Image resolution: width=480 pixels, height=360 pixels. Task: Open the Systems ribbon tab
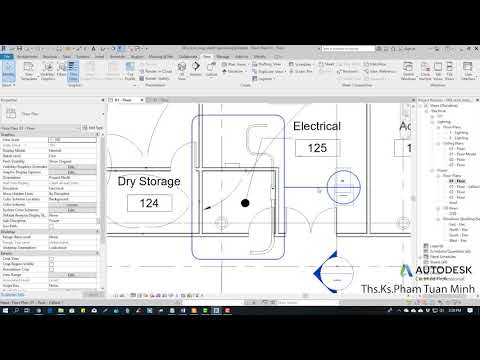click(83, 57)
